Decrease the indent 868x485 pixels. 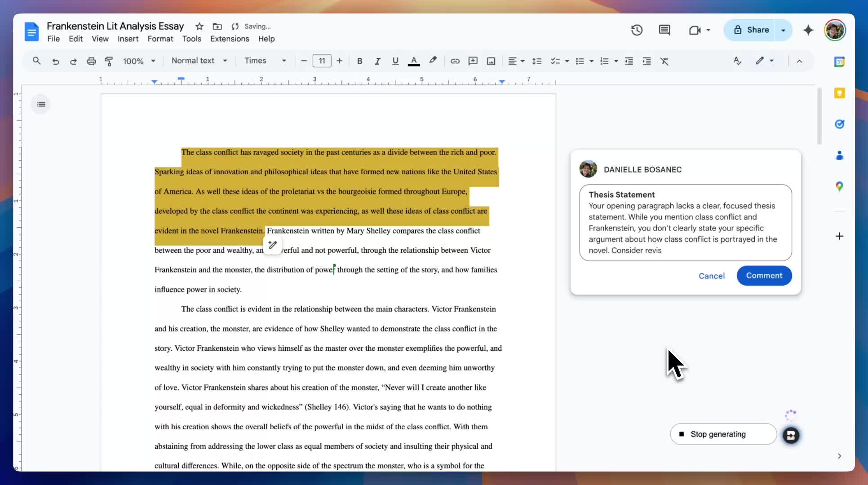point(629,61)
